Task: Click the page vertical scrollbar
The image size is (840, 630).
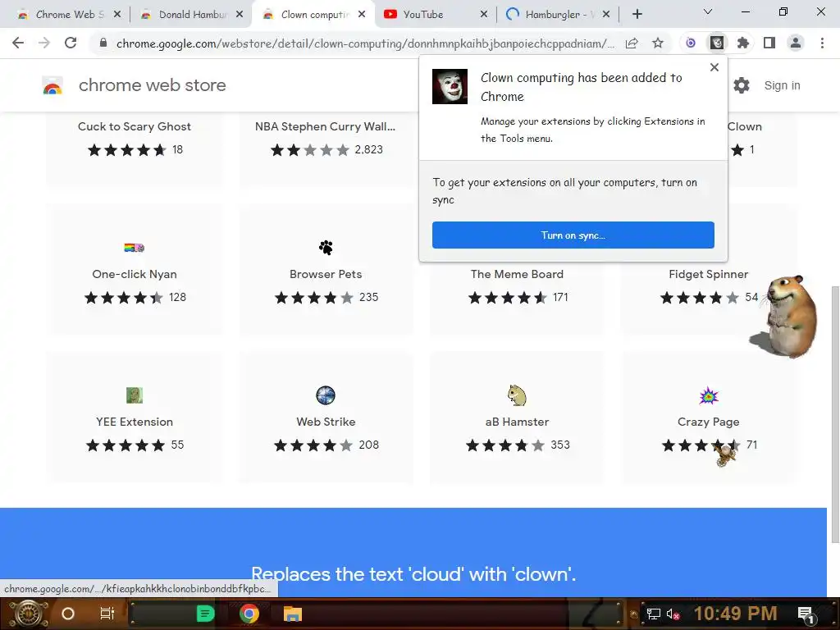Action: coord(834,414)
